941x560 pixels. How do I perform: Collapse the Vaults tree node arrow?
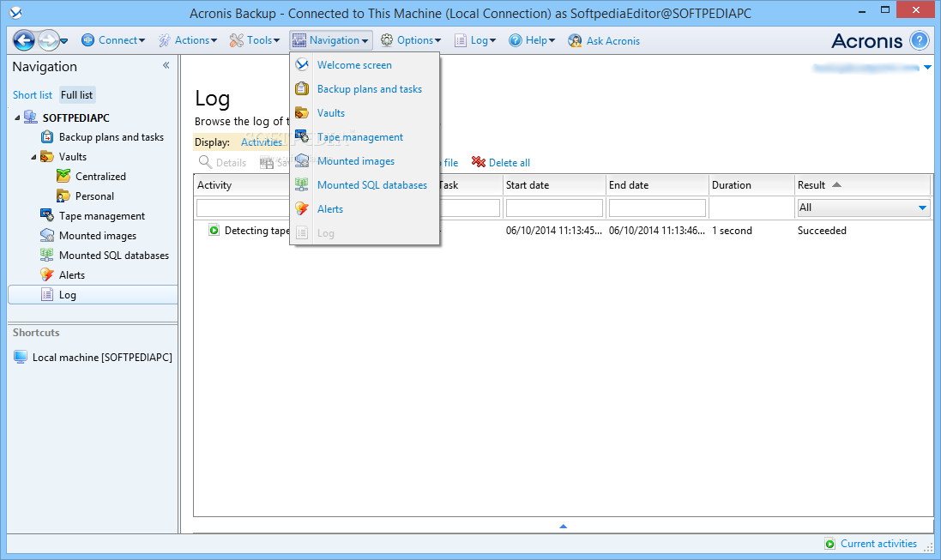click(33, 157)
